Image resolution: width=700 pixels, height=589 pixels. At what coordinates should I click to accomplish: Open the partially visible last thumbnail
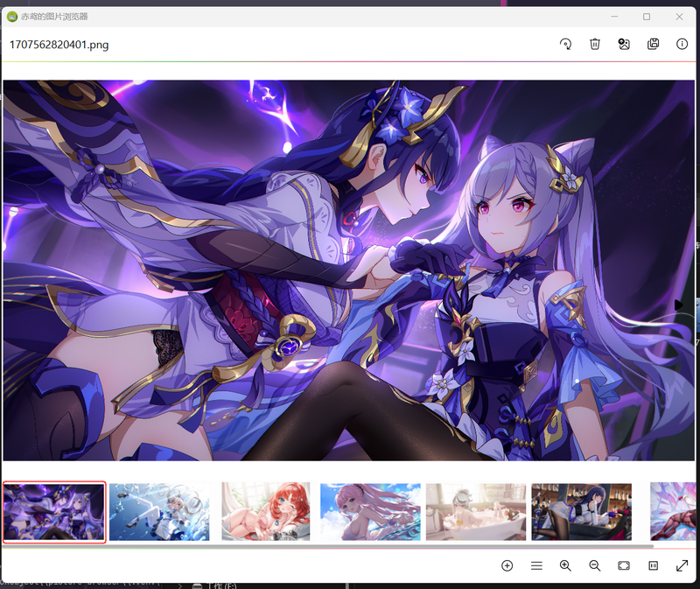pos(673,512)
